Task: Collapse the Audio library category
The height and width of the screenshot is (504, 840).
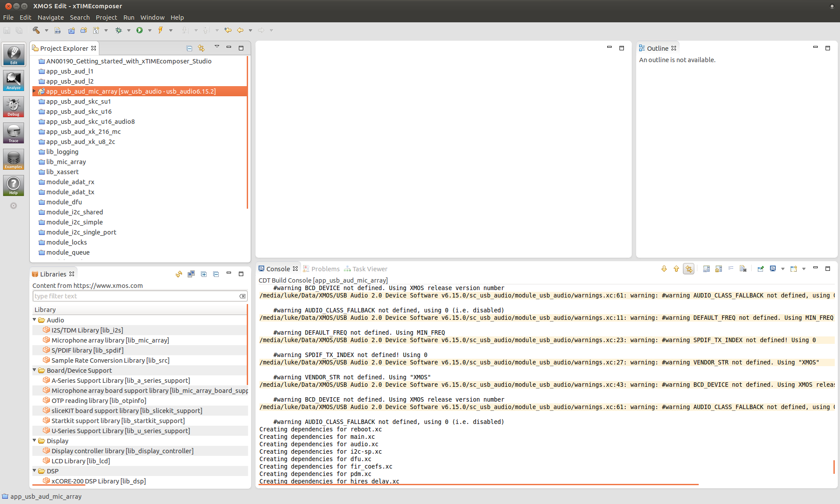Action: click(x=35, y=320)
